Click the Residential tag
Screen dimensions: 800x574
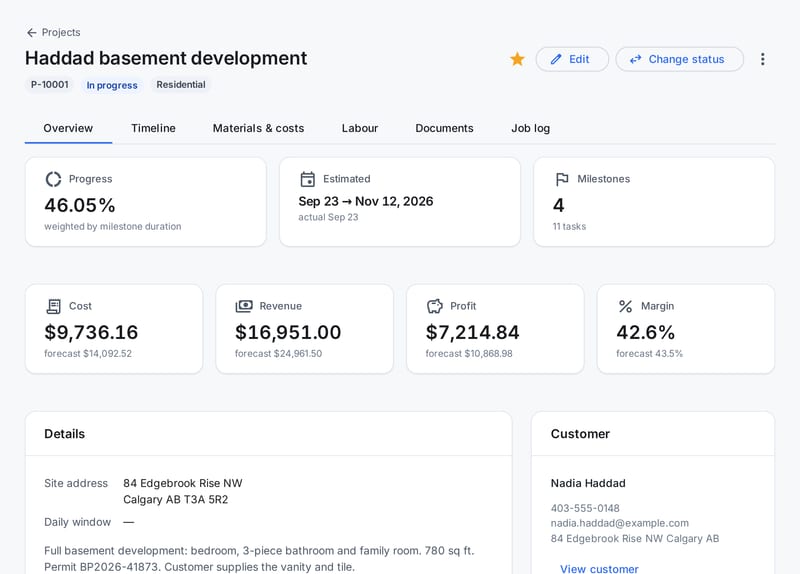(181, 85)
